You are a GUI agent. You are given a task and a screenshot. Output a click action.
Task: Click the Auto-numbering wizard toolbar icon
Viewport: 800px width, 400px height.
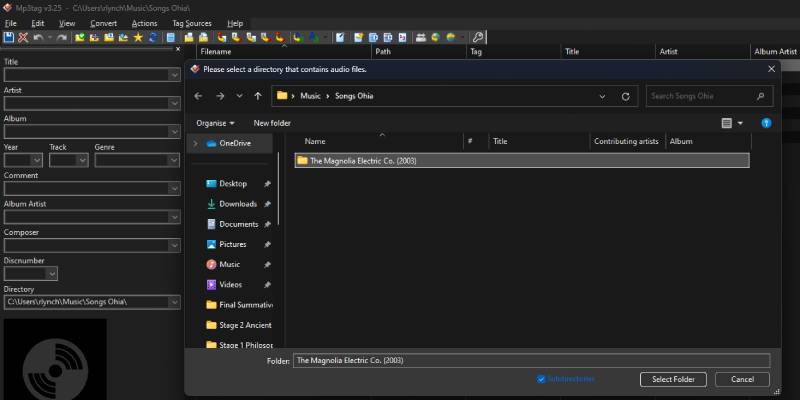tap(403, 37)
